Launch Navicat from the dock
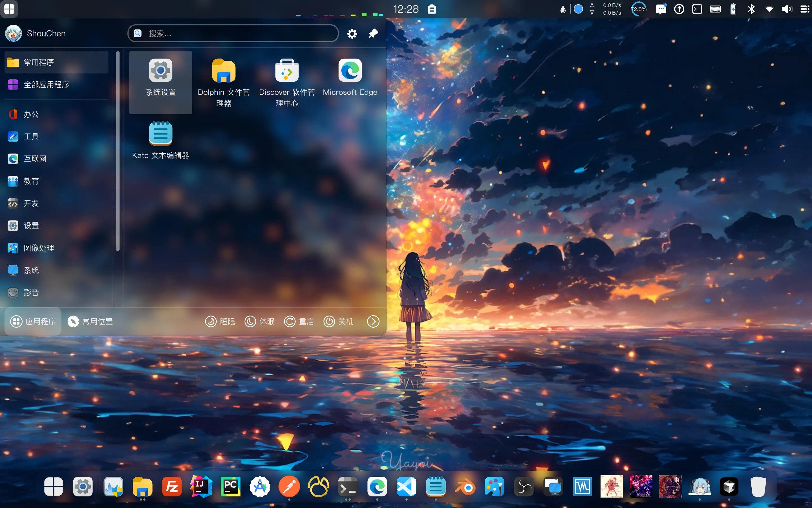Screen dimensions: 812x508 click(x=318, y=487)
